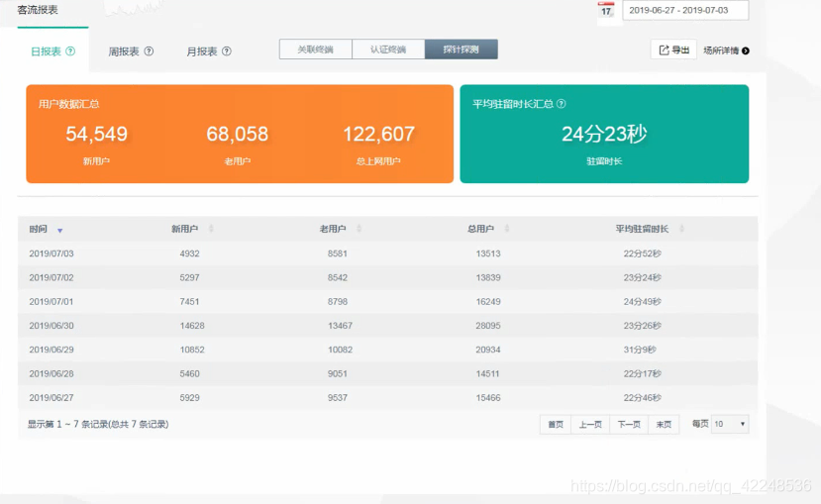Click dwell time cell 31分9秒
The image size is (821, 504).
pyautogui.click(x=640, y=351)
